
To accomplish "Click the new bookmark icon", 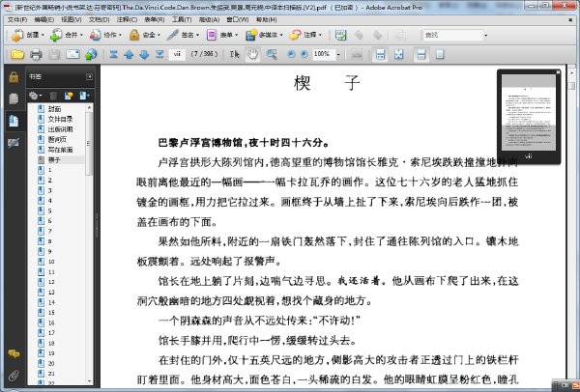I will point(69,96).
